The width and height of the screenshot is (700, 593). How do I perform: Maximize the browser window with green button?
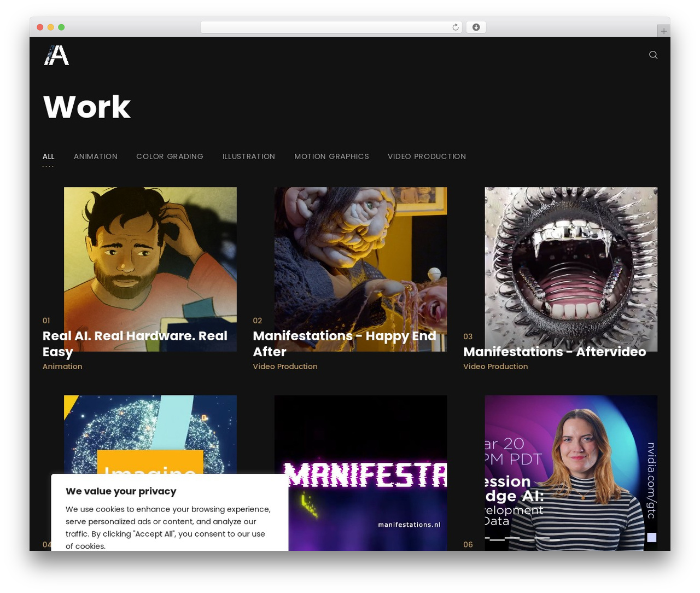point(61,27)
